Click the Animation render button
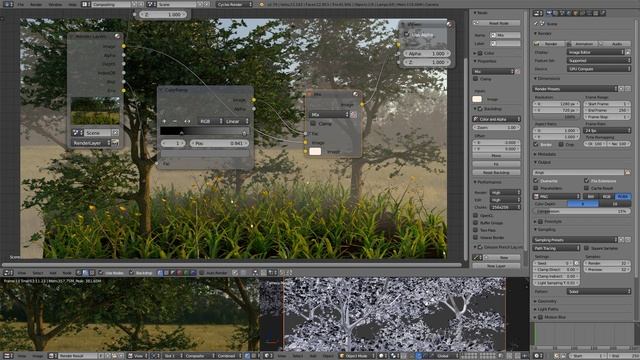The height and width of the screenshot is (360, 640). point(582,43)
